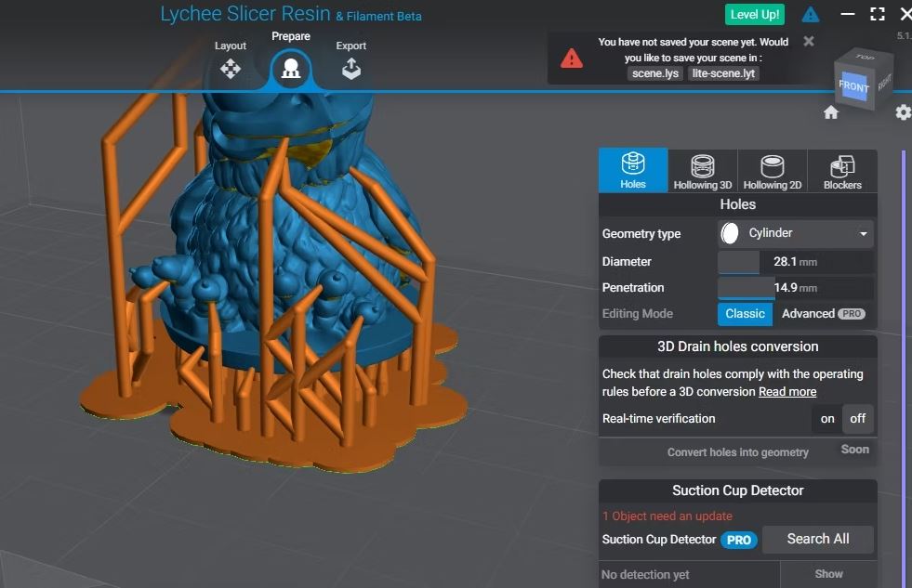Open the Blockers tool

pyautogui.click(x=842, y=172)
